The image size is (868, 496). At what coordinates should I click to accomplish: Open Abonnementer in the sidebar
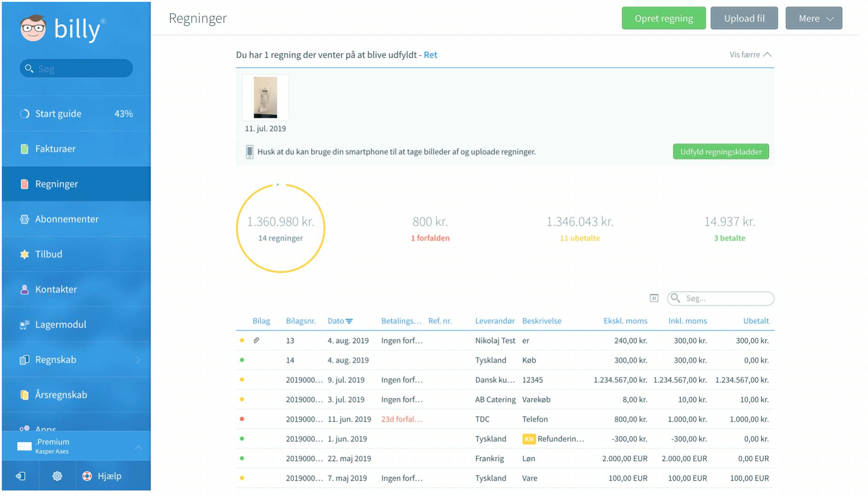[x=76, y=219]
